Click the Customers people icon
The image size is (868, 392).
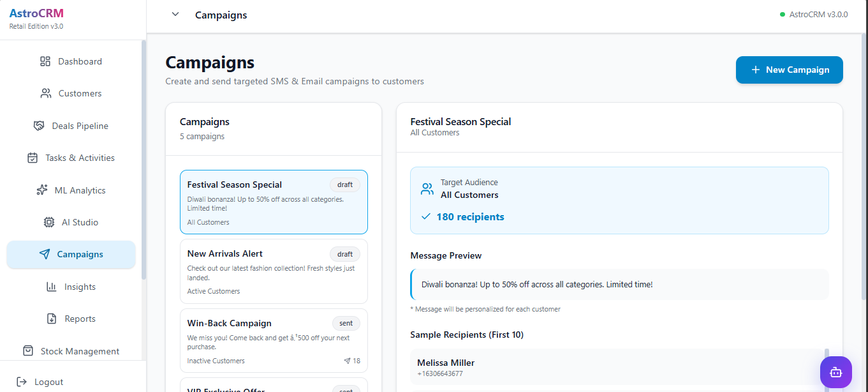tap(45, 93)
